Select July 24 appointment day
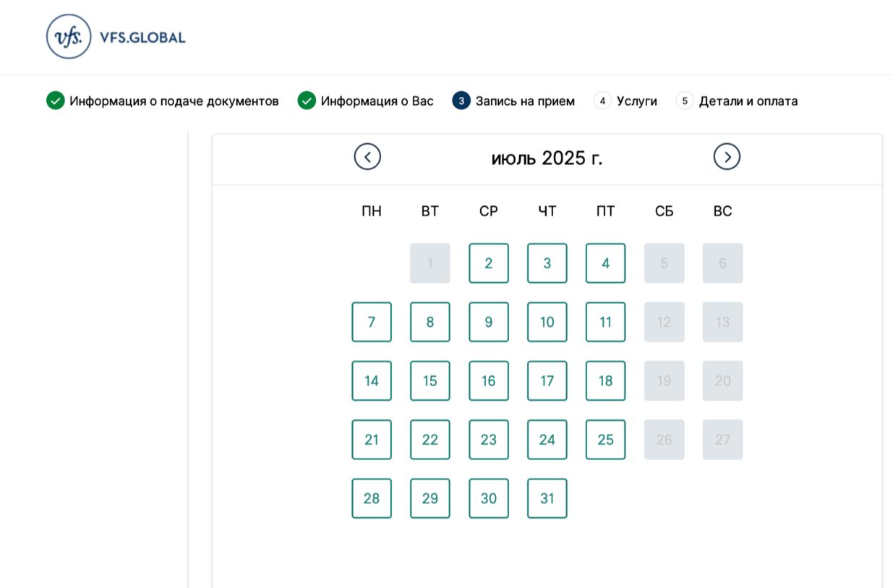Image resolution: width=893 pixels, height=588 pixels. tap(547, 439)
